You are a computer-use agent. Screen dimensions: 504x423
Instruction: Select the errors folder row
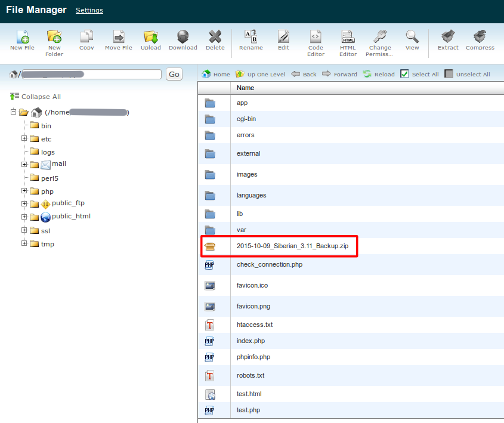tap(351, 135)
